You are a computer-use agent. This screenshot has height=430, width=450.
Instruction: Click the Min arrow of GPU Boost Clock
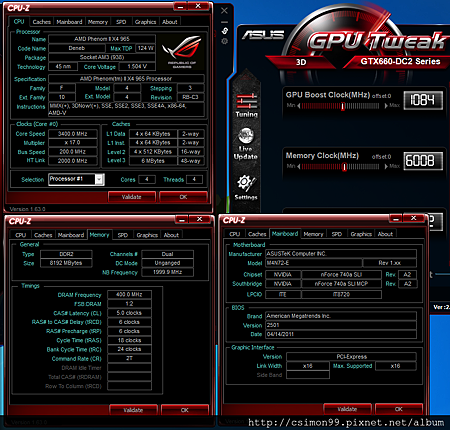[x=299, y=106]
